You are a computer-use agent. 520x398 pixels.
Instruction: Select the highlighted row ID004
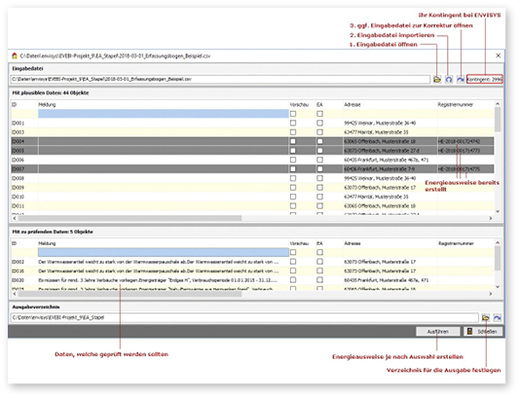252,141
